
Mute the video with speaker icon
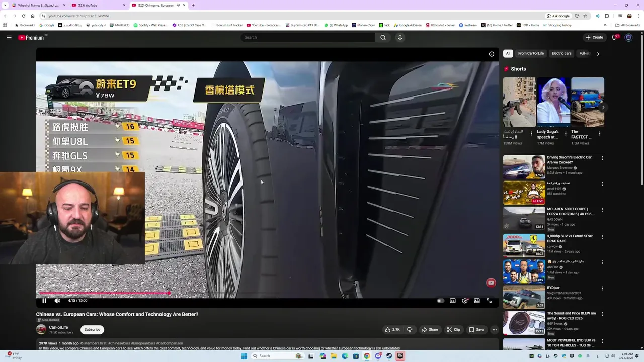(57, 301)
